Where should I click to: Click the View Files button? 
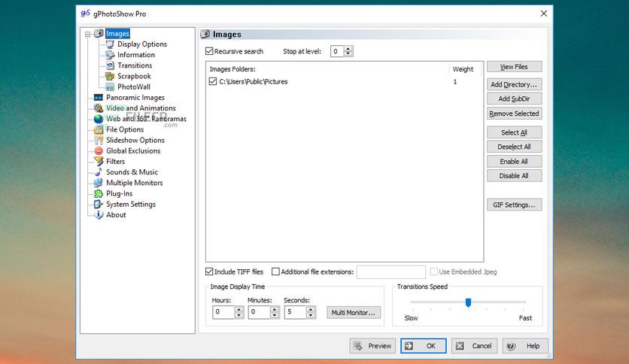coord(515,66)
